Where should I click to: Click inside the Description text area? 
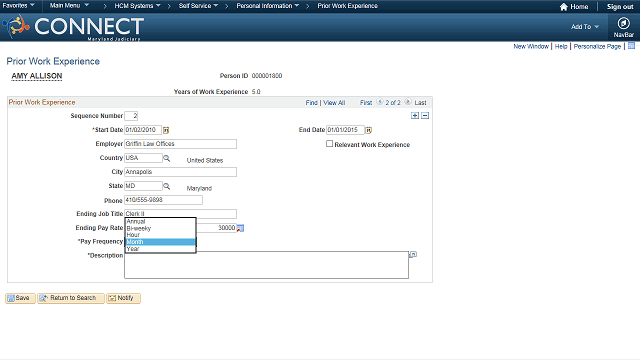(x=267, y=265)
